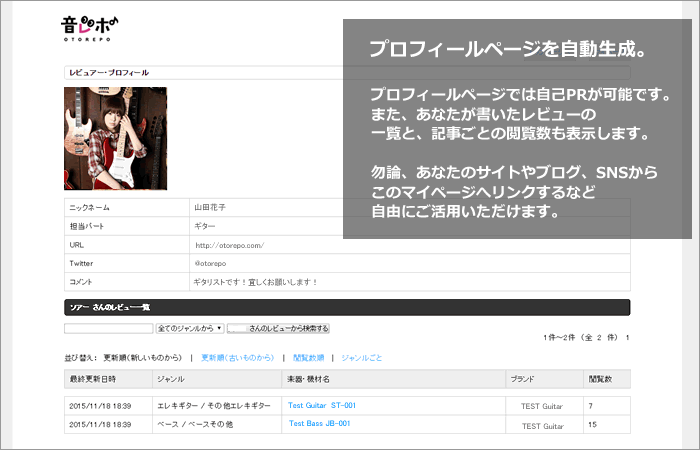Click the ジャンル column header
700x450 pixels.
point(170,380)
